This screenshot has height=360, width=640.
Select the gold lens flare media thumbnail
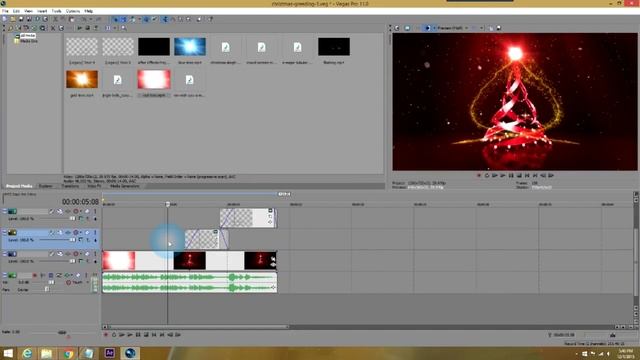82,79
